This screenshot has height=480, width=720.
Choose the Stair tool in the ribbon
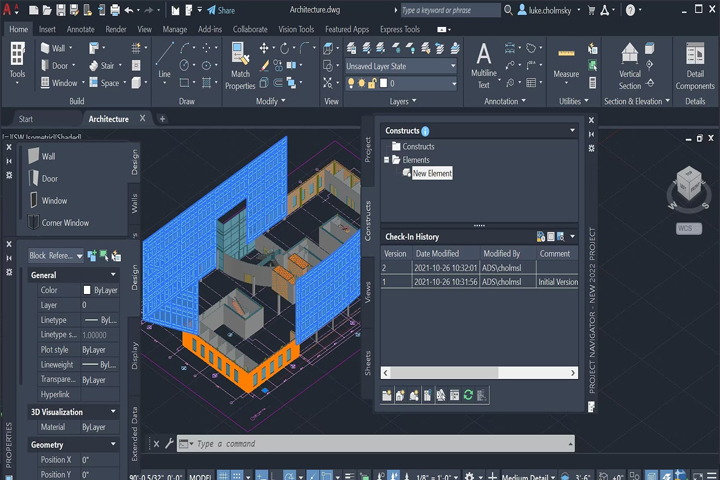(101, 65)
